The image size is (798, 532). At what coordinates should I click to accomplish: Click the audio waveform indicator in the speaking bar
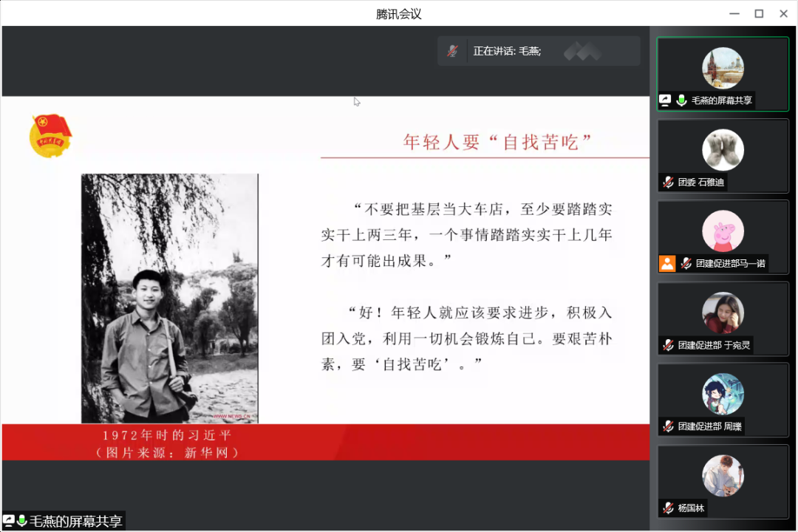(x=583, y=51)
